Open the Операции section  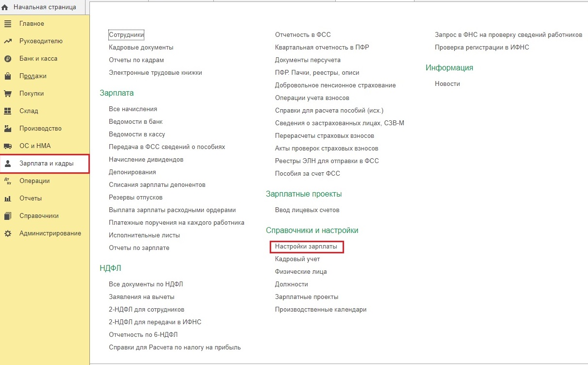click(35, 181)
